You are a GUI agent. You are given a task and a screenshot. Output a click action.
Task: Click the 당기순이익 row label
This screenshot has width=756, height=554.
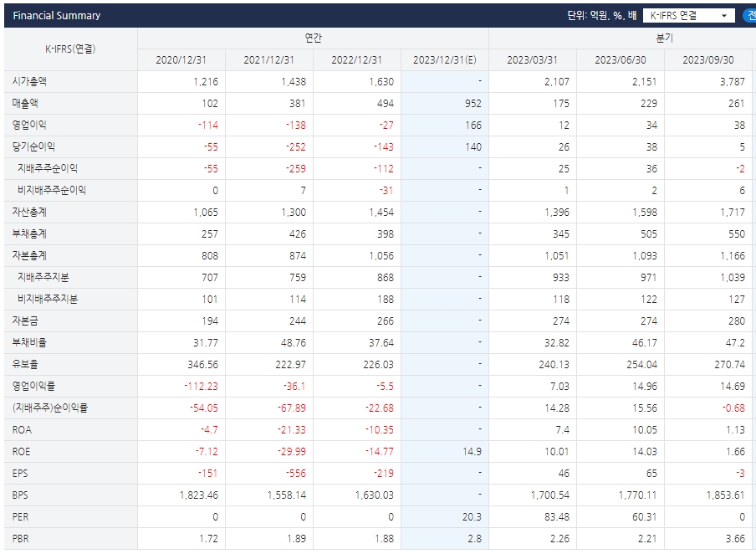[x=33, y=146]
